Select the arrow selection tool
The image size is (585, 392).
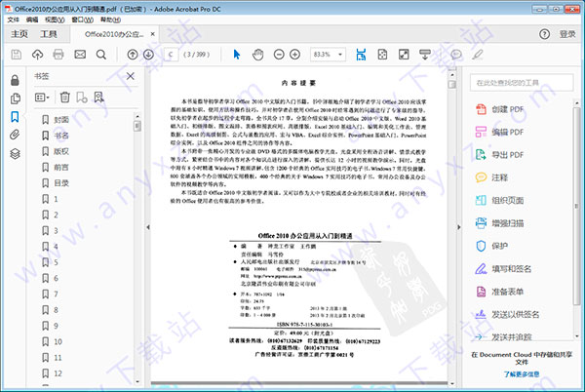pyautogui.click(x=237, y=55)
